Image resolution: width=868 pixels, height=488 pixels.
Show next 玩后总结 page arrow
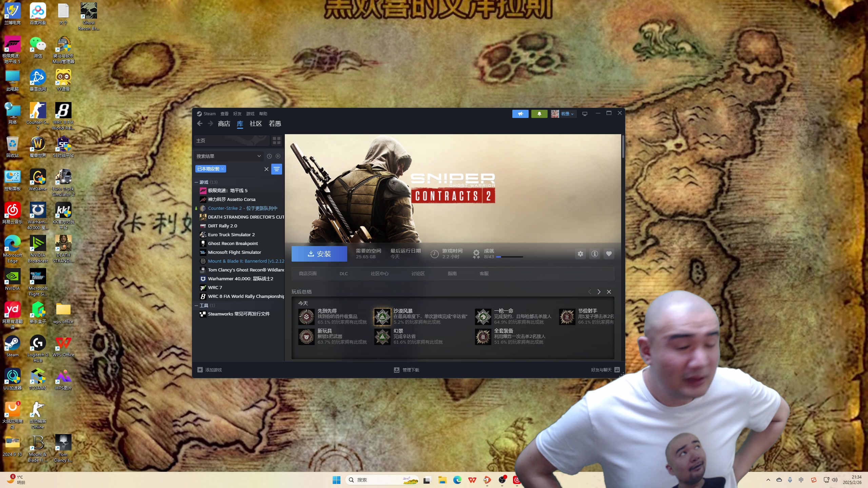tap(599, 292)
